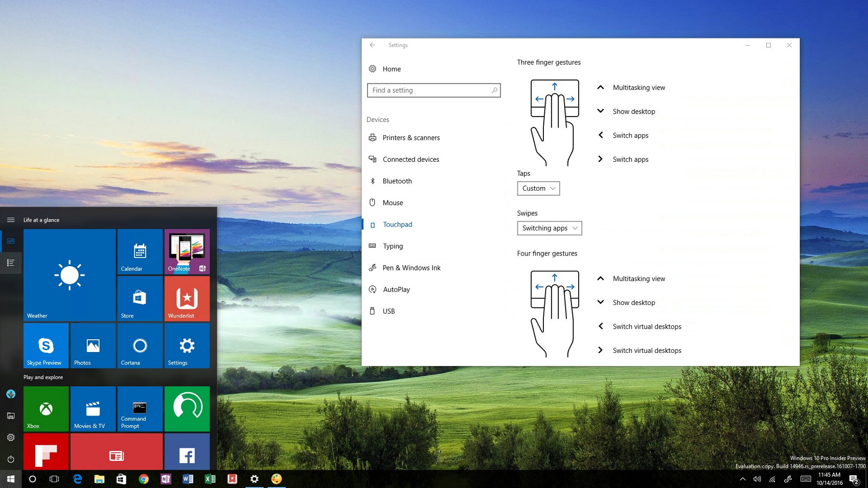Launch the OneNote tile
Screen dimensions: 868x488
[187, 252]
